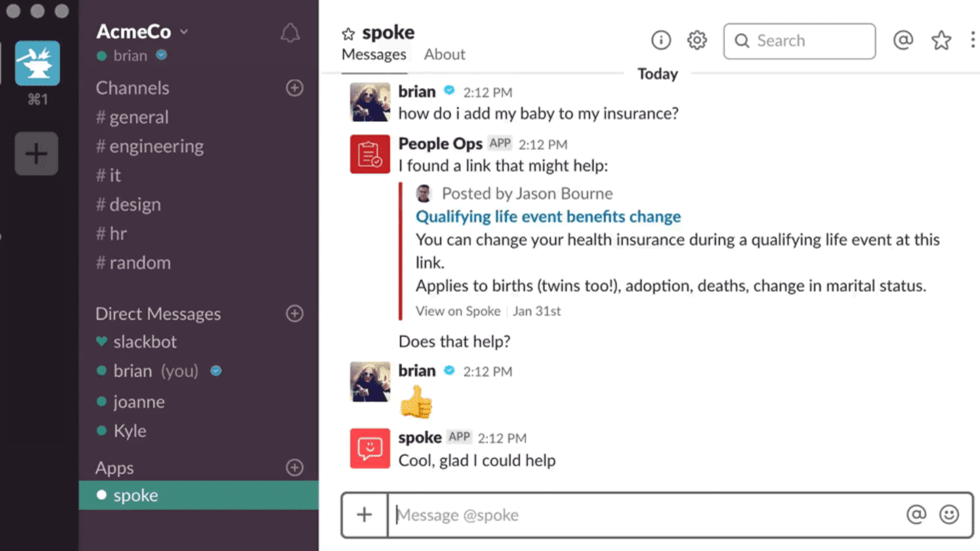Click the View on Spoke link
980x551 pixels.
click(x=458, y=311)
